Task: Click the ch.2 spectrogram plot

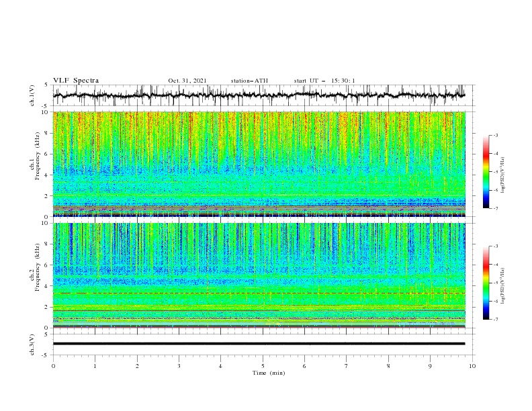Action: pos(259,275)
